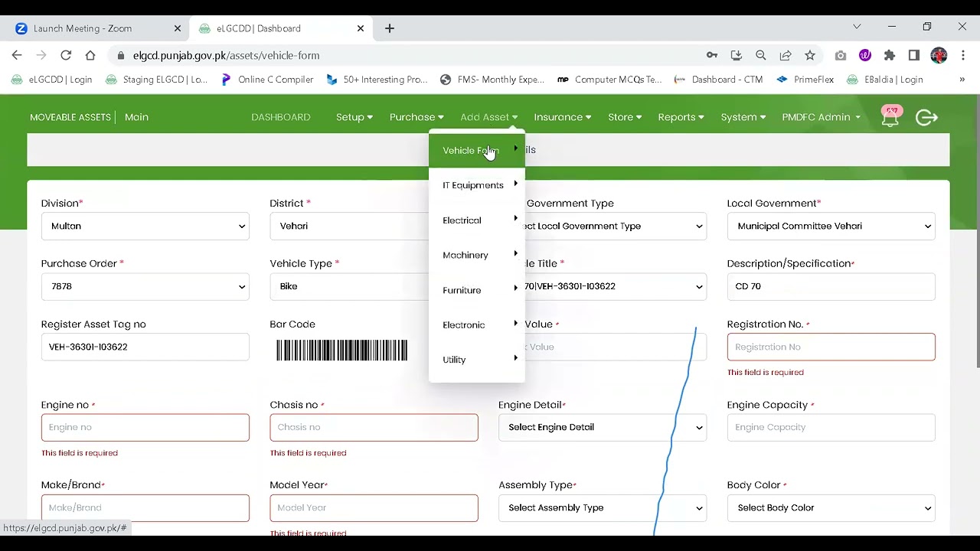
Task: Click the Make/Brand field
Action: pyautogui.click(x=145, y=507)
